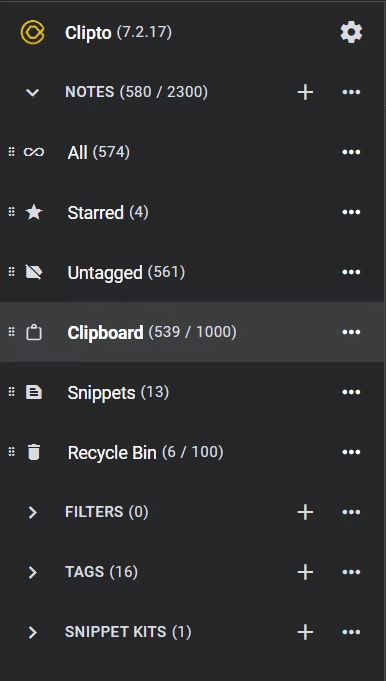The image size is (386, 681).
Task: Click drag handle beside Snippets
Action: pyautogui.click(x=12, y=392)
